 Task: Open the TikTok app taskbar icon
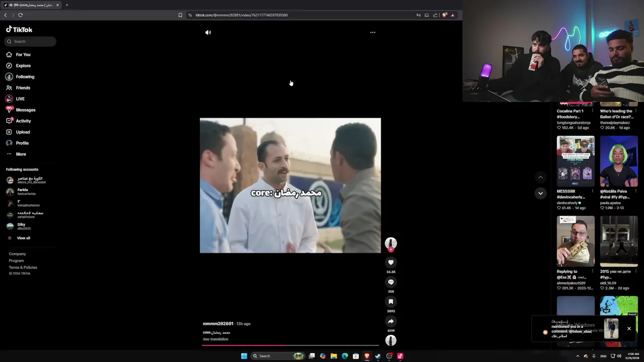coord(400,356)
